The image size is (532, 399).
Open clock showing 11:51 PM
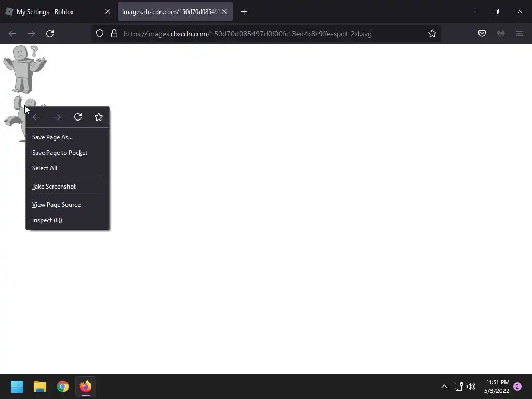pos(497,387)
